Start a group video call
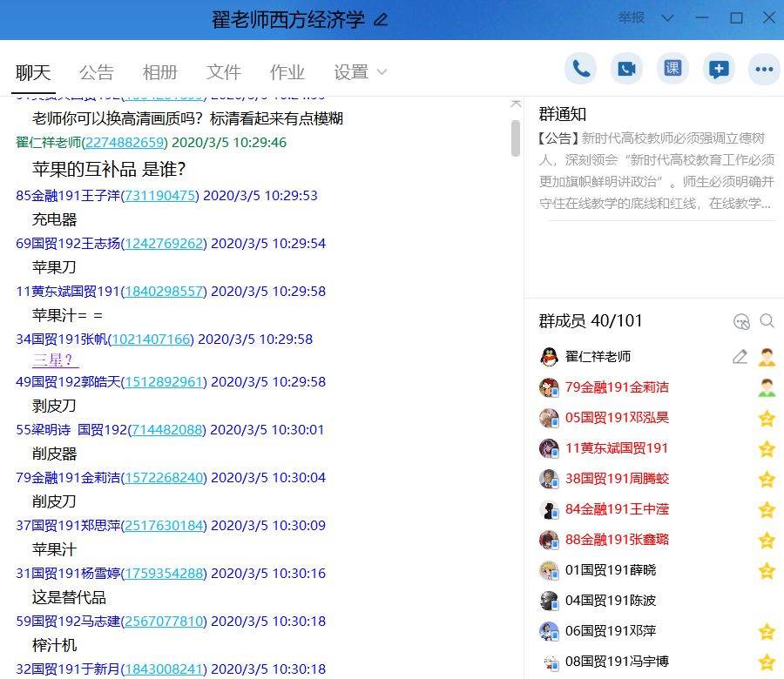This screenshot has width=784, height=679. coord(626,70)
